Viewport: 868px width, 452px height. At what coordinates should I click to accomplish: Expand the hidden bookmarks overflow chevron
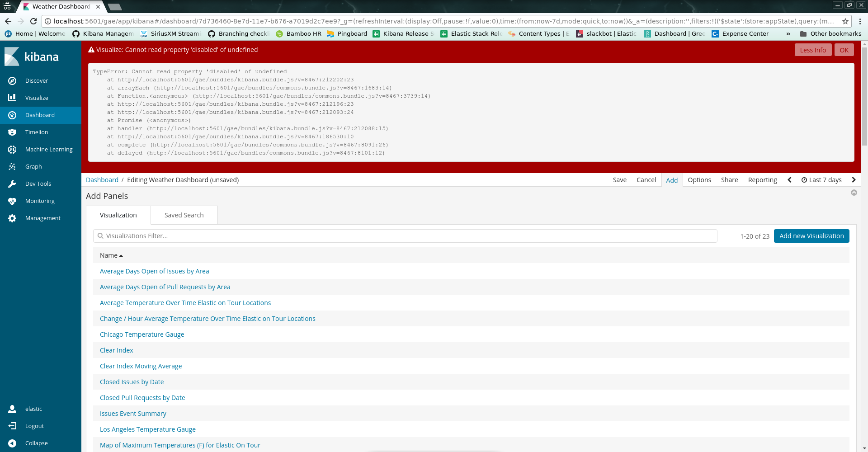tap(789, 33)
